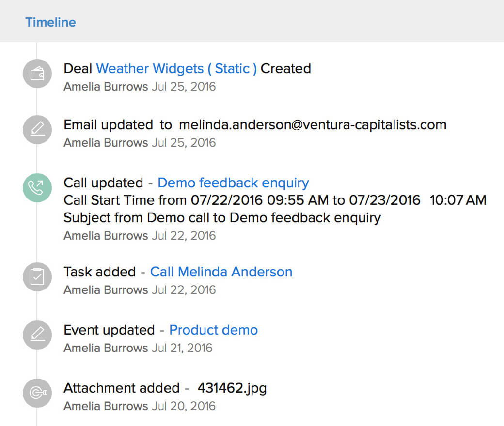Click the green outgoing call icon
The height and width of the screenshot is (426, 504).
pyautogui.click(x=37, y=187)
